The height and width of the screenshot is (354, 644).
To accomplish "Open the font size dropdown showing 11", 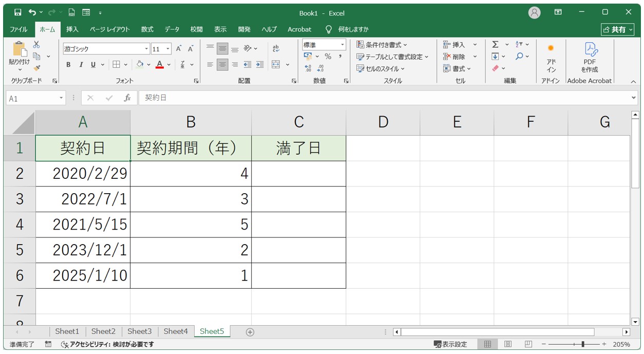I will click(x=168, y=49).
